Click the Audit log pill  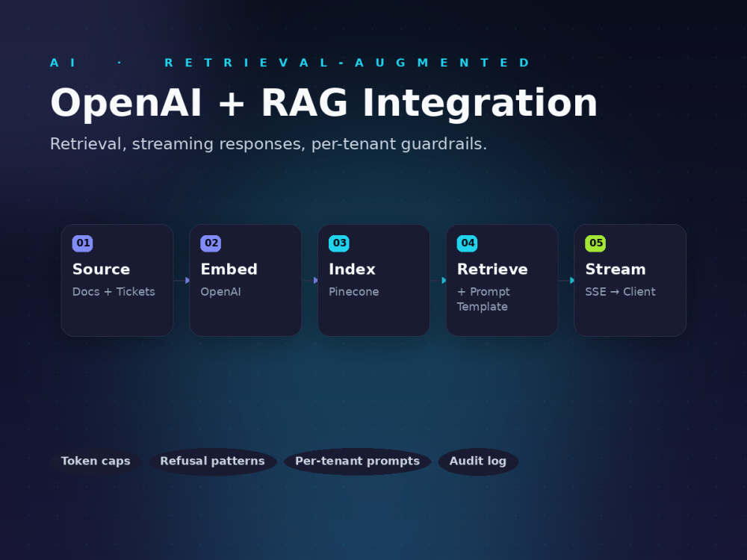click(478, 461)
